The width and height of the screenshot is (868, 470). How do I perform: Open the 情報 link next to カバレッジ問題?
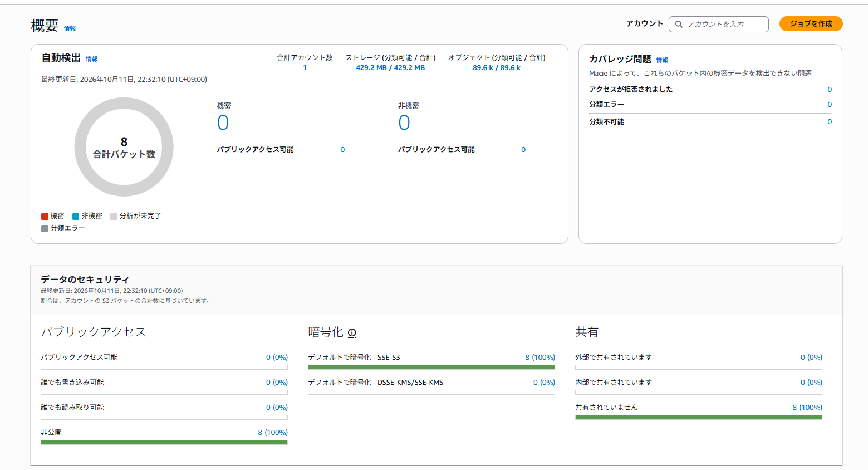point(662,60)
